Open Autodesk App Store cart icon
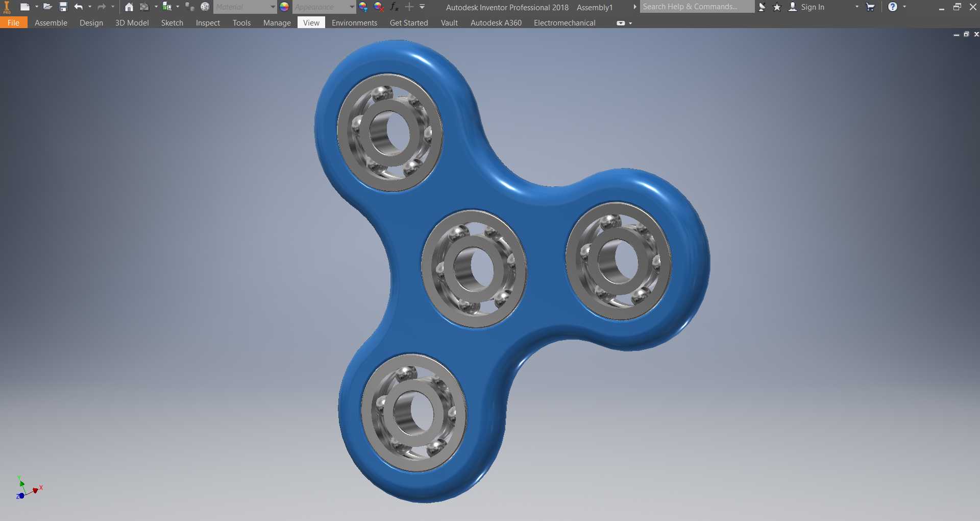The image size is (980, 521). click(x=871, y=7)
